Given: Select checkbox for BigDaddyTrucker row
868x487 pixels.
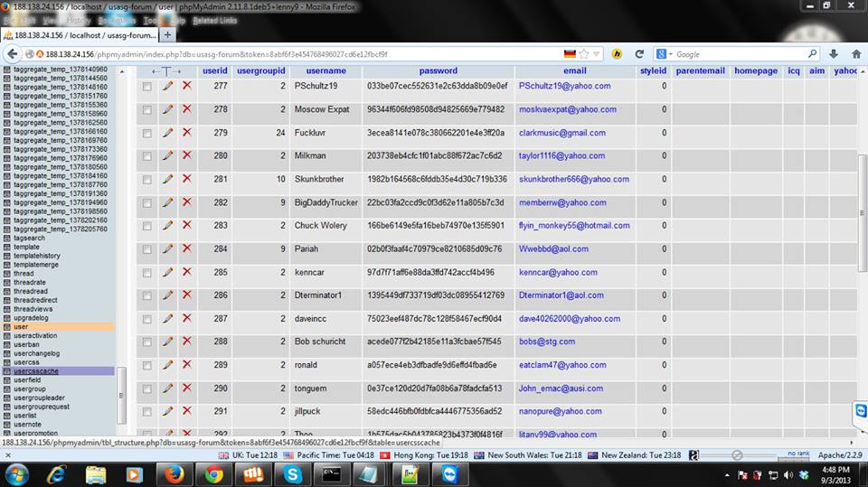Looking at the screenshot, I should pyautogui.click(x=146, y=203).
